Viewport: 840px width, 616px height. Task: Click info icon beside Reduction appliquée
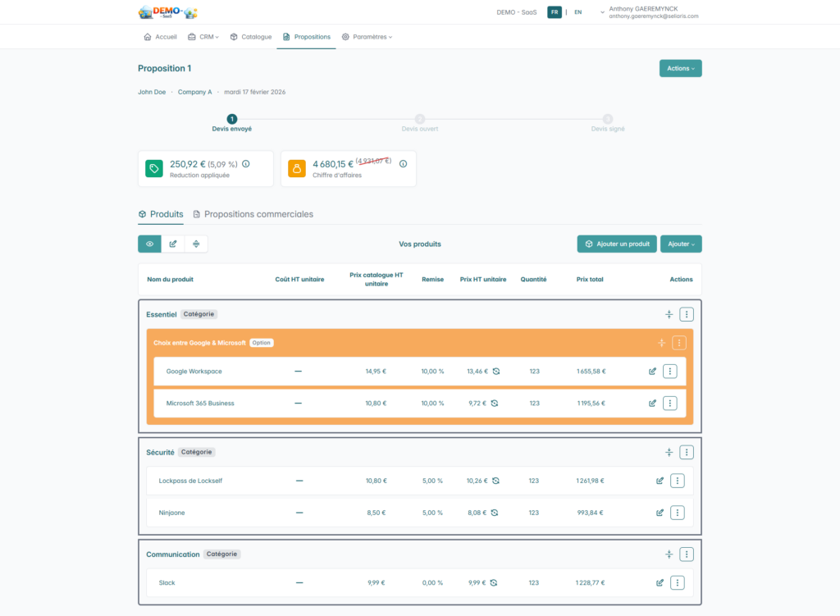[x=246, y=164]
